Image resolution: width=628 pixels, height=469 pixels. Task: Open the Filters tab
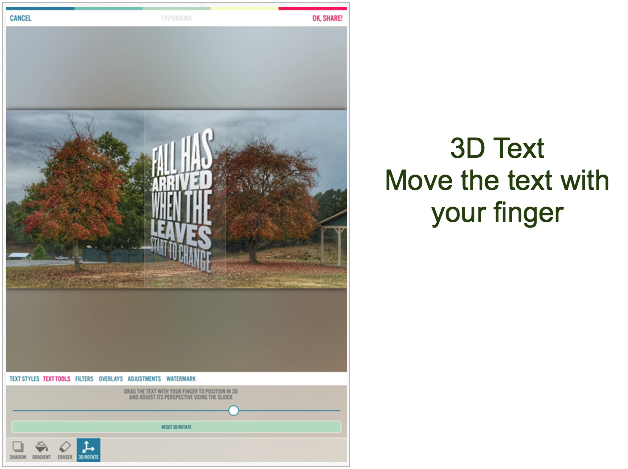coord(84,379)
